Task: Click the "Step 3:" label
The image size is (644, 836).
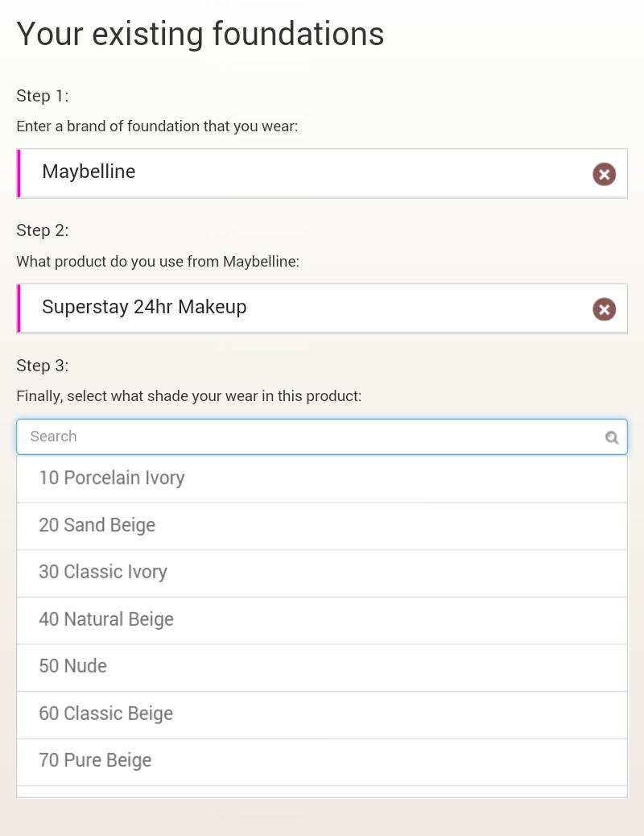Action: click(x=43, y=366)
